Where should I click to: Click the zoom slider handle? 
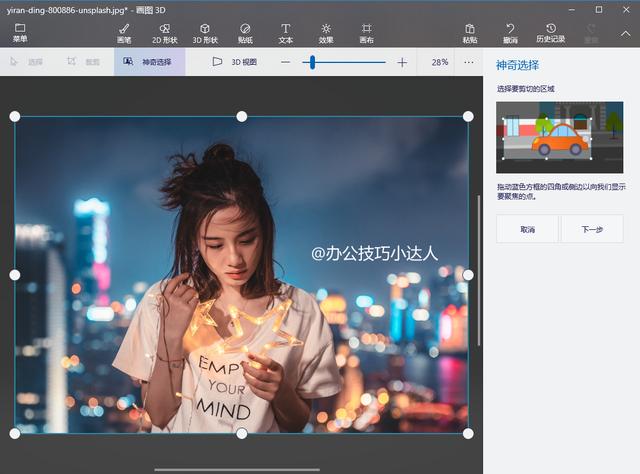tap(313, 62)
